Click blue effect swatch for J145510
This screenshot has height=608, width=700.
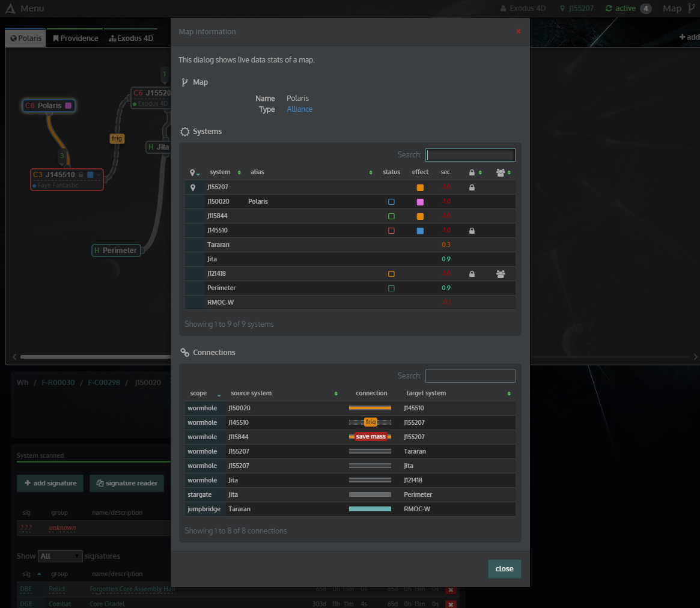click(x=420, y=231)
